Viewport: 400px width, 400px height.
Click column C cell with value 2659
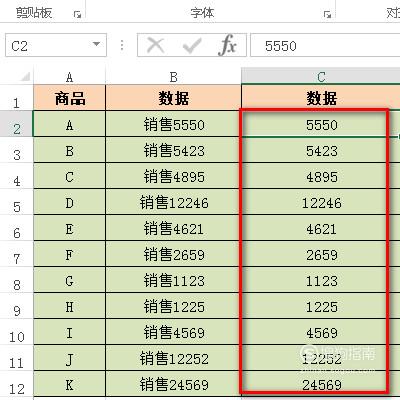coord(321,254)
